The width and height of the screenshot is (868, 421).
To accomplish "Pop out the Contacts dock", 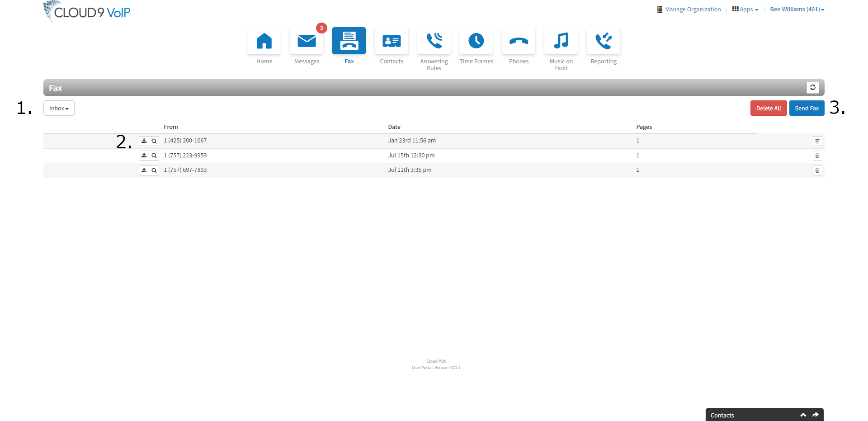I will point(815,415).
